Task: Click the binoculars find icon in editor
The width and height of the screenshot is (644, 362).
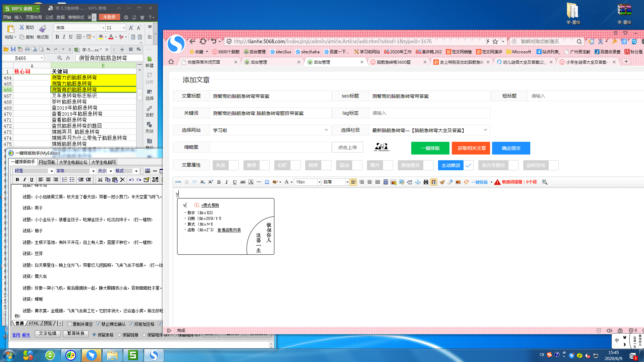Action: (x=426, y=182)
